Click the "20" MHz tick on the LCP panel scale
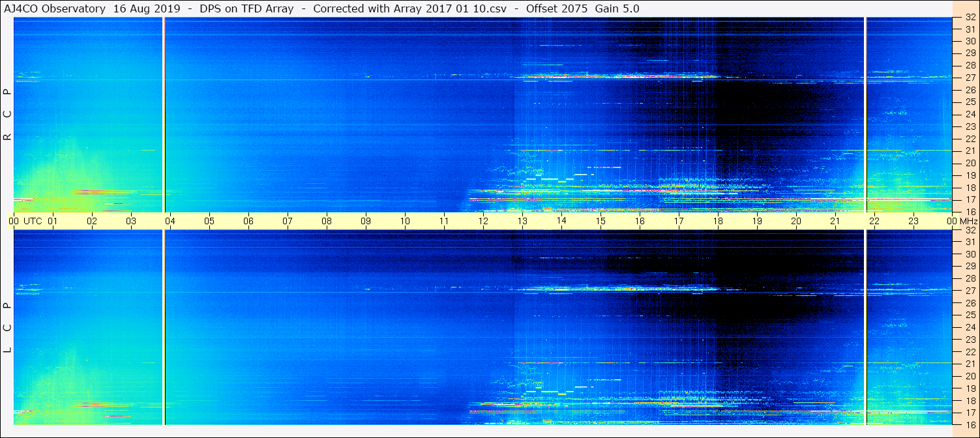This screenshot has width=980, height=438. (x=970, y=376)
